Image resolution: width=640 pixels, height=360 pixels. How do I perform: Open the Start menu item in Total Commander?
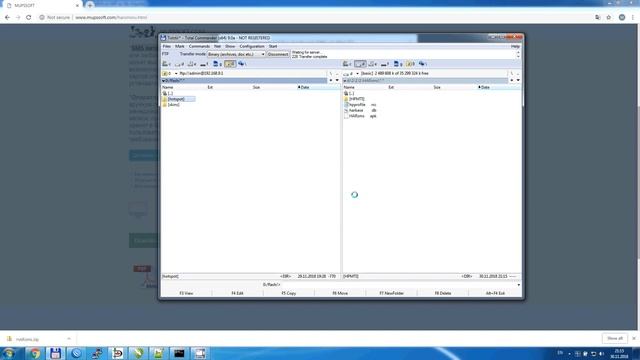click(273, 47)
